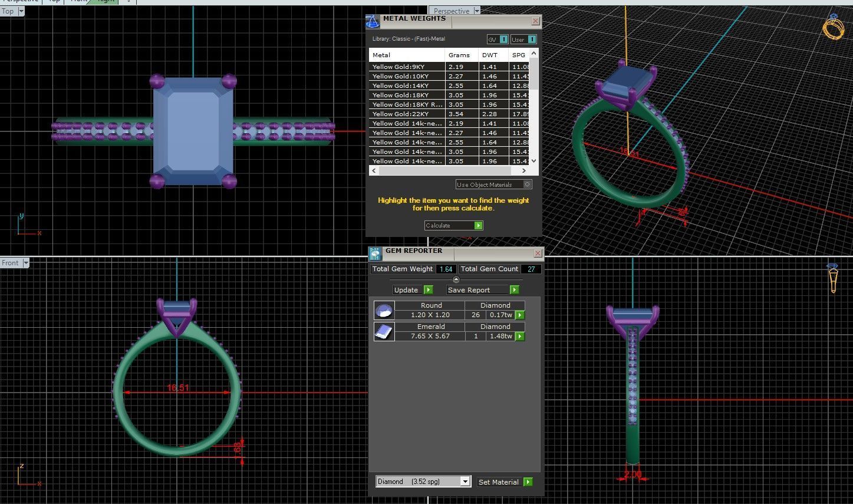853x504 pixels.
Task: Select the Round gem shape thumbnail
Action: [x=384, y=310]
